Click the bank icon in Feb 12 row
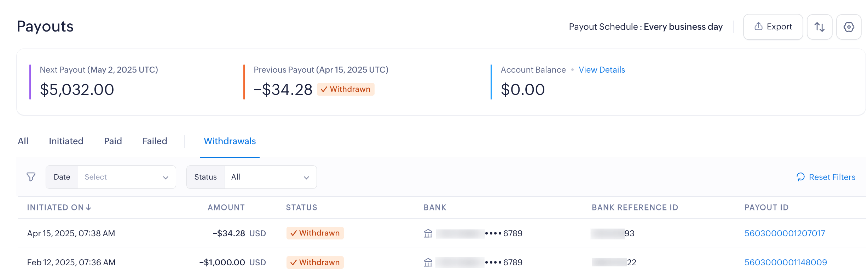 428,262
